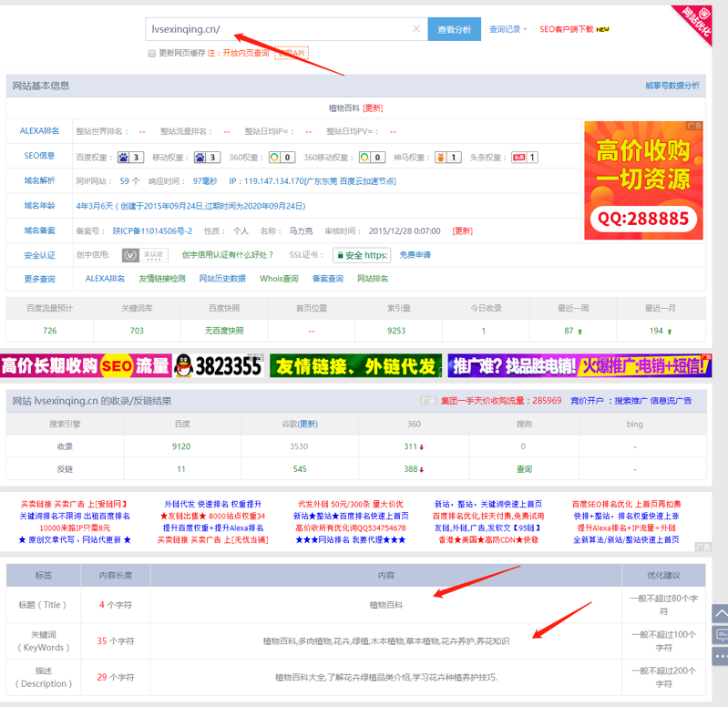
Task: Click the SEO信息 row label
Action: coord(39,156)
